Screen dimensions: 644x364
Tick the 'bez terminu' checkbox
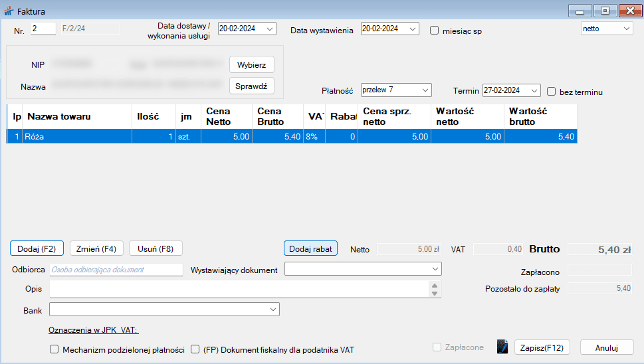point(551,91)
